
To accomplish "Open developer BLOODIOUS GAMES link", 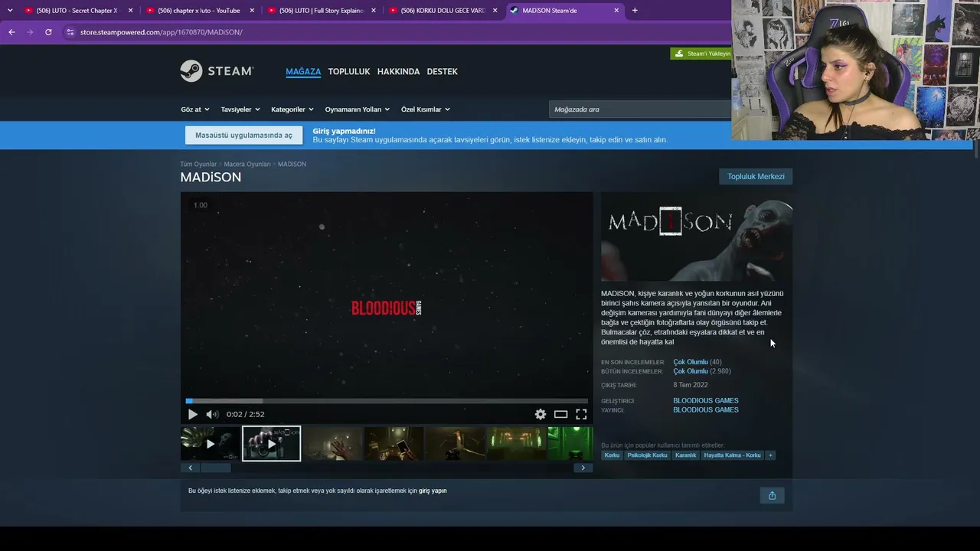I will coord(706,401).
